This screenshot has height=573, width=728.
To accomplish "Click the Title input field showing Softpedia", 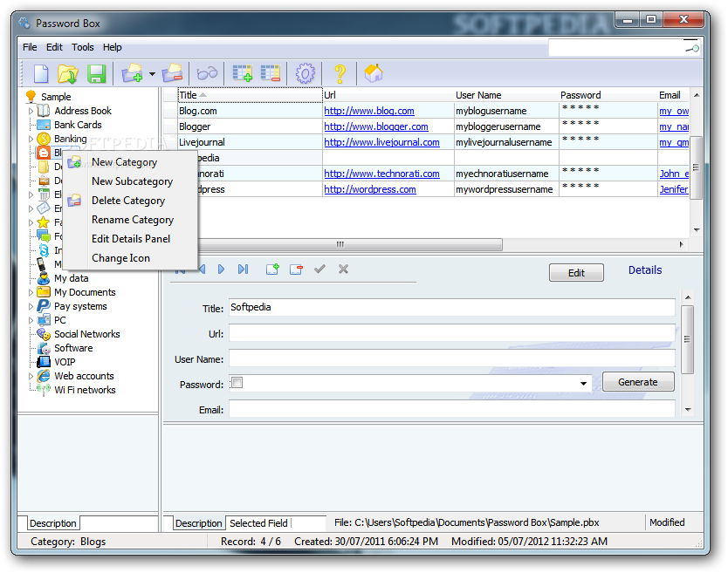I will [452, 308].
